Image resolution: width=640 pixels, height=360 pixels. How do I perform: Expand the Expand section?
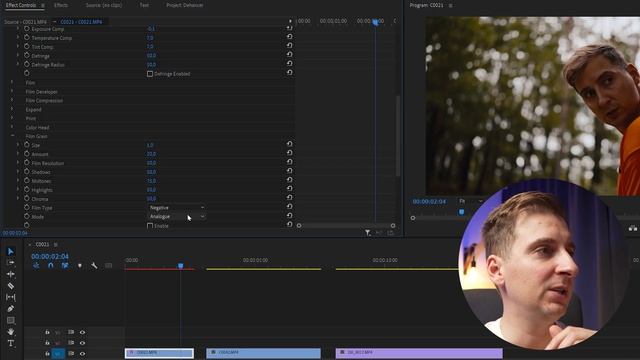click(x=12, y=109)
